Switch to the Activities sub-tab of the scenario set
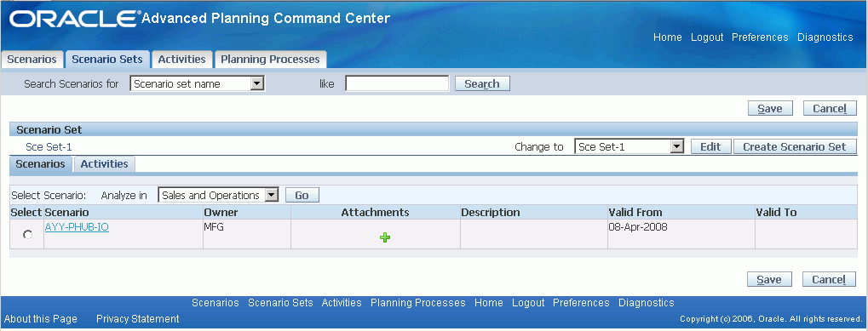868x331 pixels. (104, 164)
